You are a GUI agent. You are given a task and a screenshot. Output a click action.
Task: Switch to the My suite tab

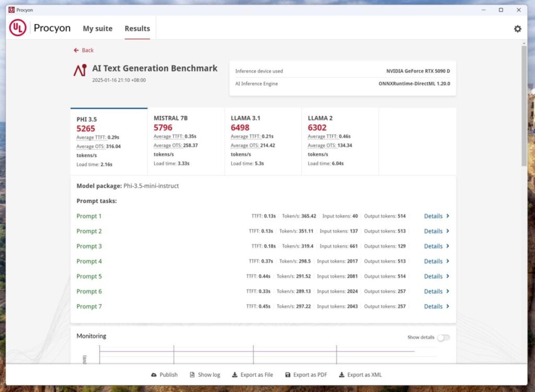tap(98, 29)
